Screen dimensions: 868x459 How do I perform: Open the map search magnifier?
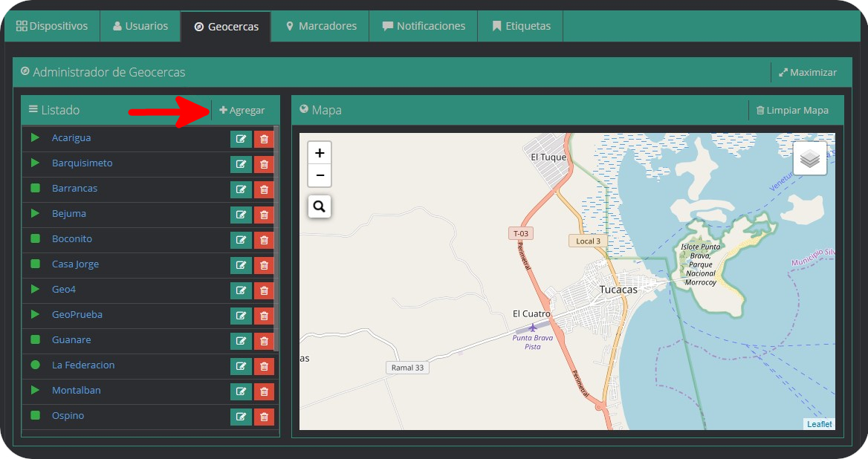320,206
